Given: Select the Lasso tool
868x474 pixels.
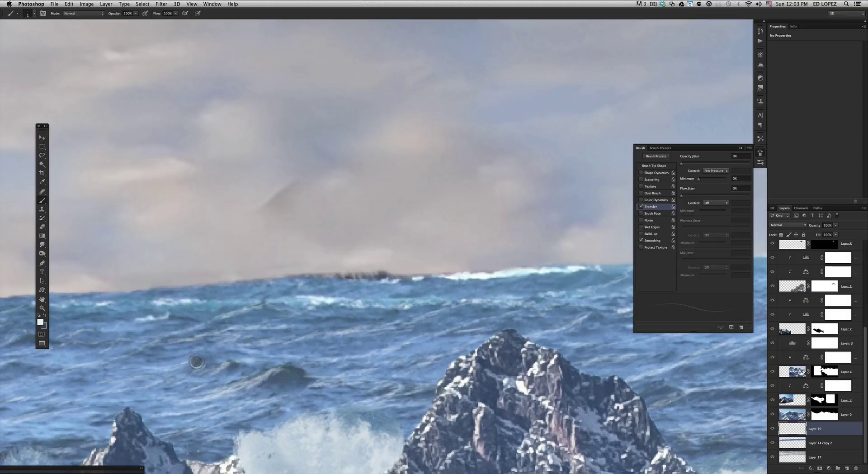Looking at the screenshot, I should coord(42,155).
